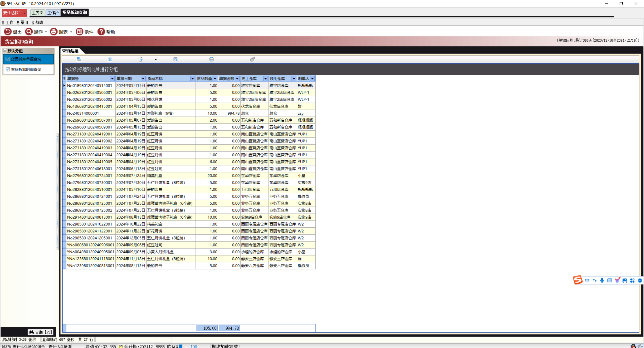Switch to the 工作台 tab
The width and height of the screenshot is (644, 348).
(53, 13)
